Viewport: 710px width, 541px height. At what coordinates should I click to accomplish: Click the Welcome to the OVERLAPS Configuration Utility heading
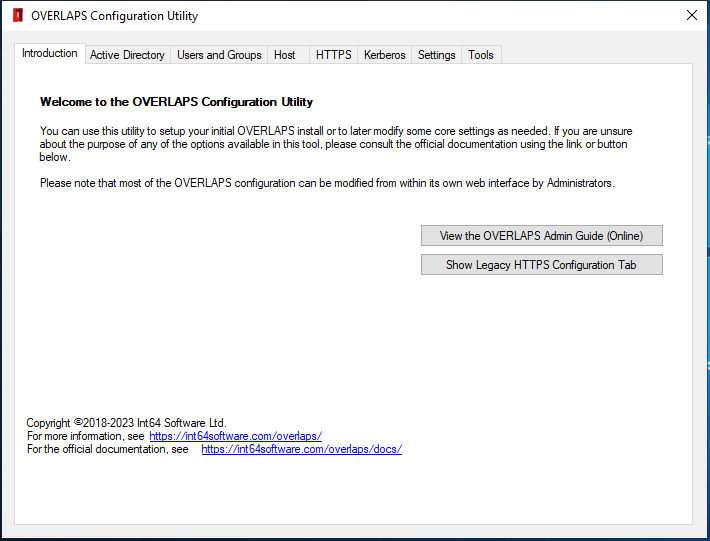176,102
